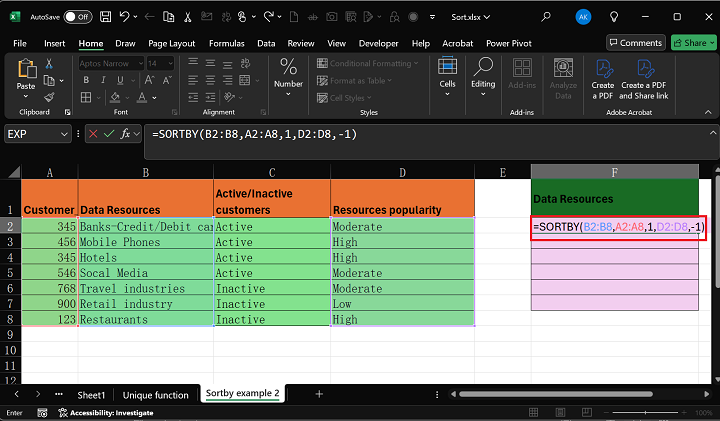Click the Accessibility: Investigate status
This screenshot has width=720, height=421.
pos(105,413)
